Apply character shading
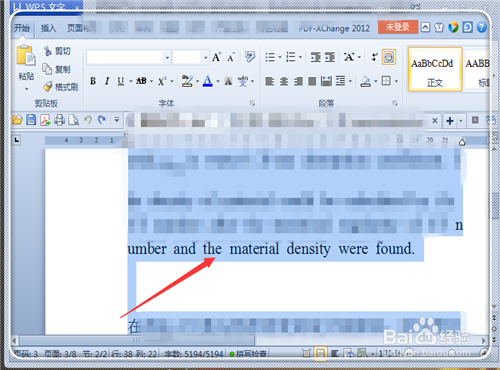The width and height of the screenshot is (500, 370). click(228, 81)
